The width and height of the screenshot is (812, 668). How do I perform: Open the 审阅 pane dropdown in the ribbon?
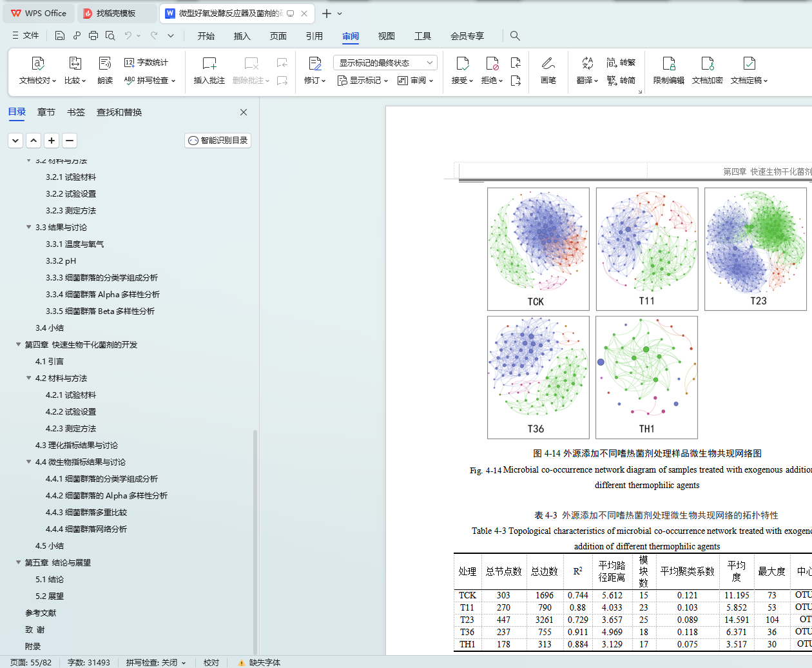(416, 81)
